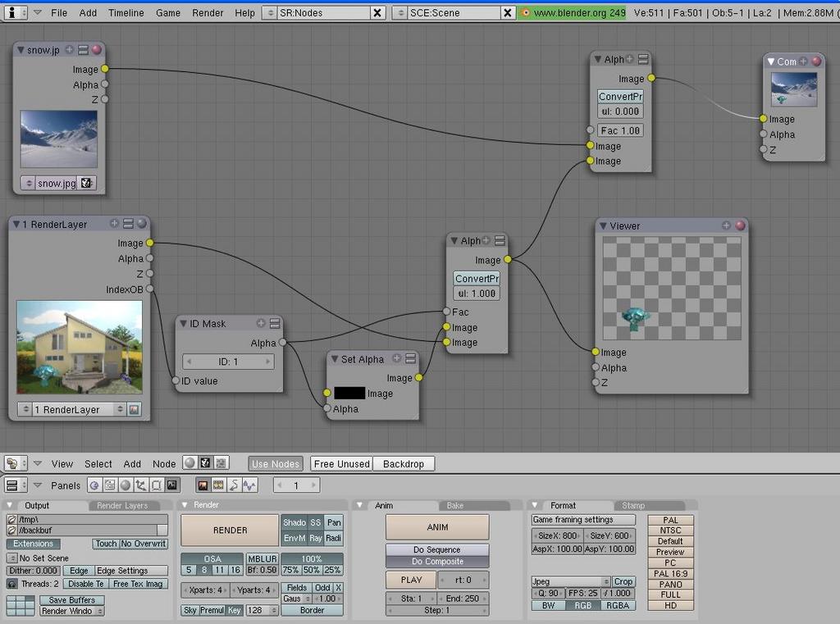Toggle preview sphere on Composite node
The height and width of the screenshot is (624, 840).
pyautogui.click(x=816, y=61)
